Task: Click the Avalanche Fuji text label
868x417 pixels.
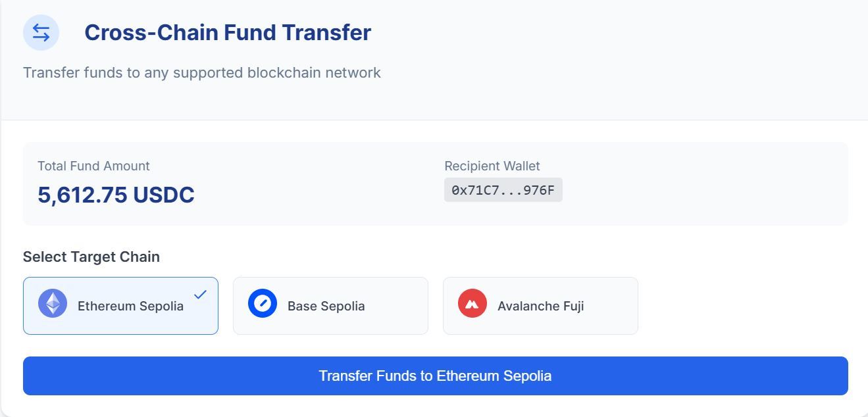Action: click(540, 306)
